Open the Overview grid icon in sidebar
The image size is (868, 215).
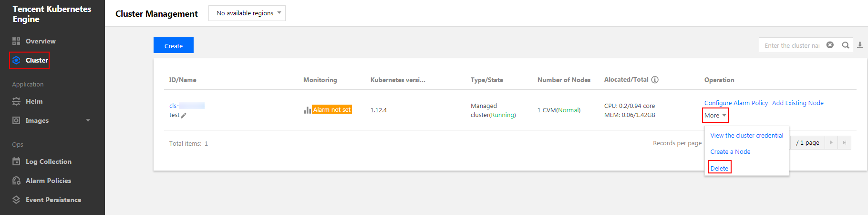coord(16,41)
